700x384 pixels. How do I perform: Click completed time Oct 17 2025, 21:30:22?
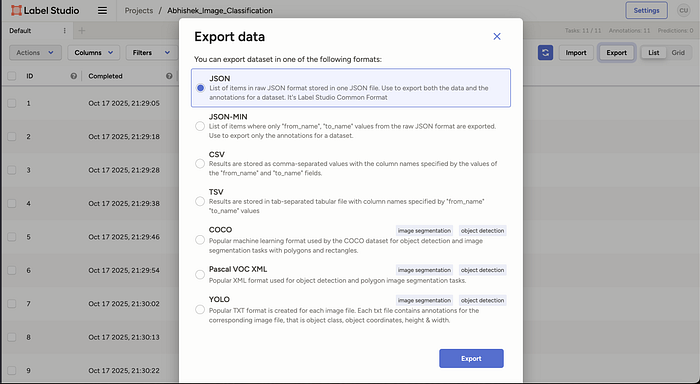click(x=124, y=371)
